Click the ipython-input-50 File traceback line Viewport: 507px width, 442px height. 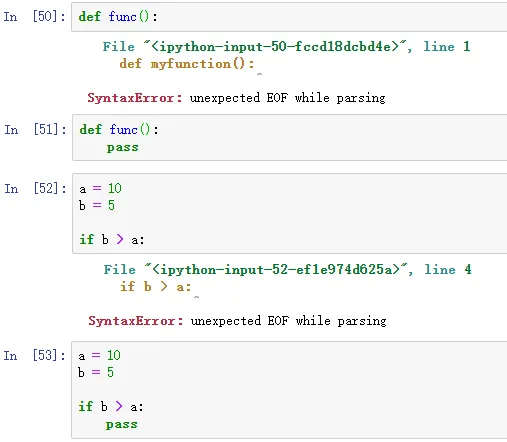[x=287, y=46]
